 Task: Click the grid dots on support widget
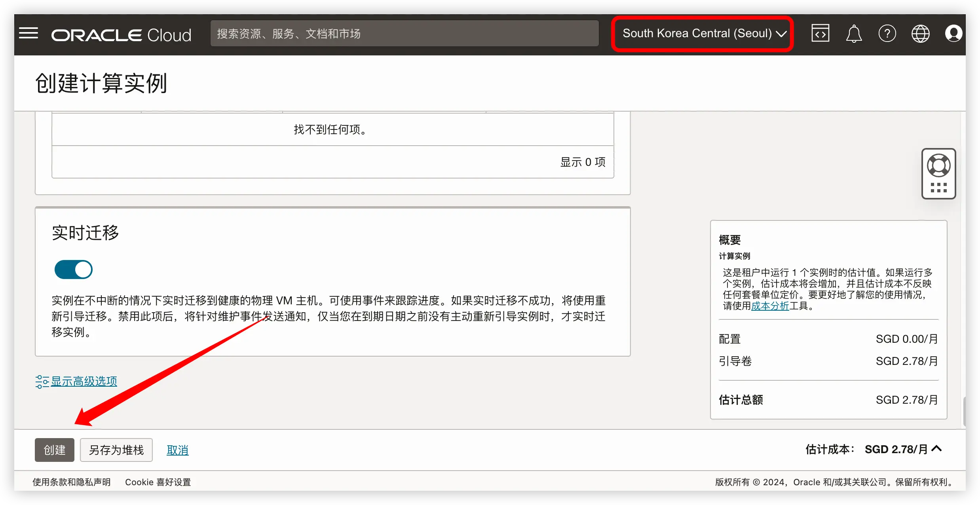click(x=939, y=188)
